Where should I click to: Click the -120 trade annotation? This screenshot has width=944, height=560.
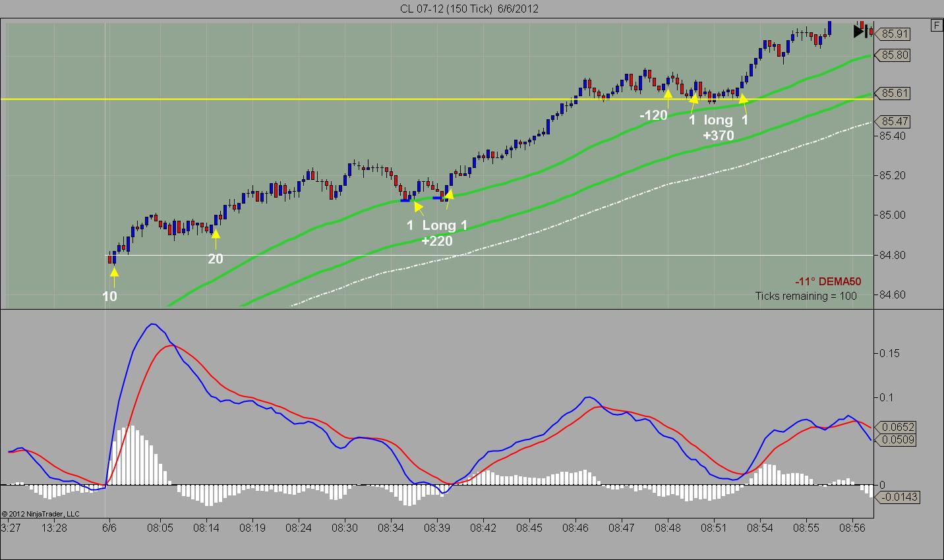653,115
